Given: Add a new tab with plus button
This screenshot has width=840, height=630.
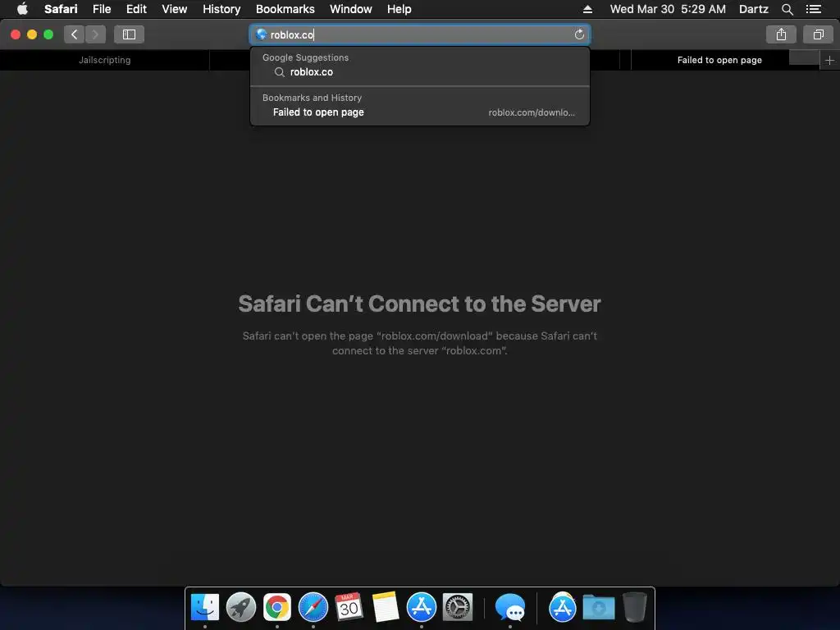Looking at the screenshot, I should pos(830,60).
